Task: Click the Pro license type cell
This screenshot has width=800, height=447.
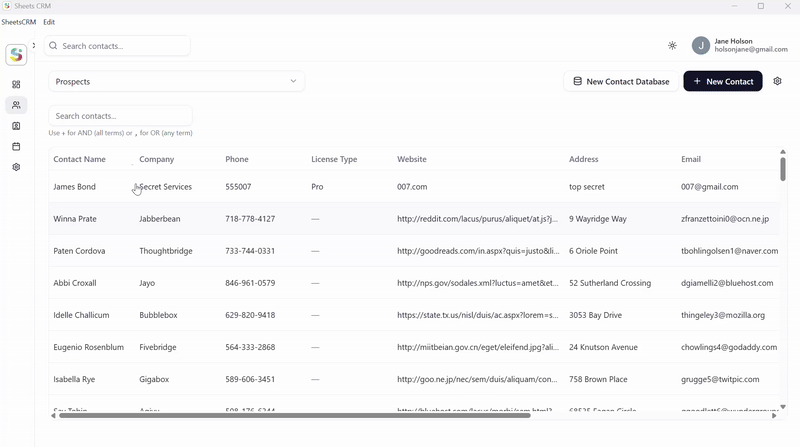Action: pos(317,187)
